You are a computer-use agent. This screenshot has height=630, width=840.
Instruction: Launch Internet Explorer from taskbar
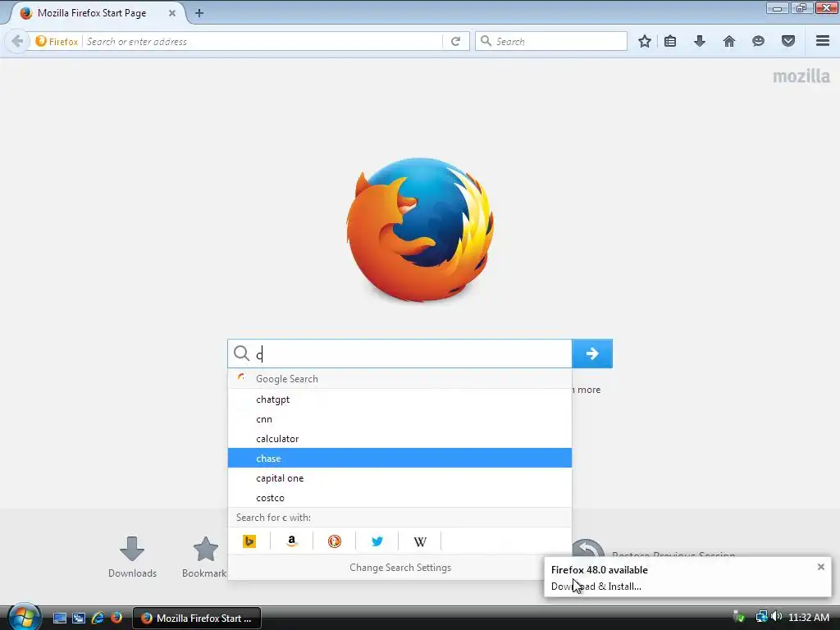(98, 618)
